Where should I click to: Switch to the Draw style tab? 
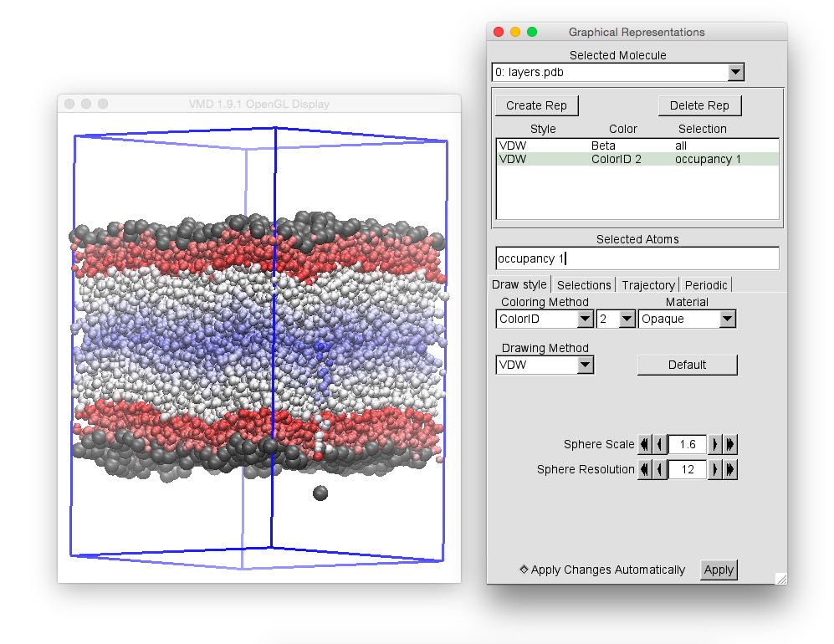click(519, 284)
